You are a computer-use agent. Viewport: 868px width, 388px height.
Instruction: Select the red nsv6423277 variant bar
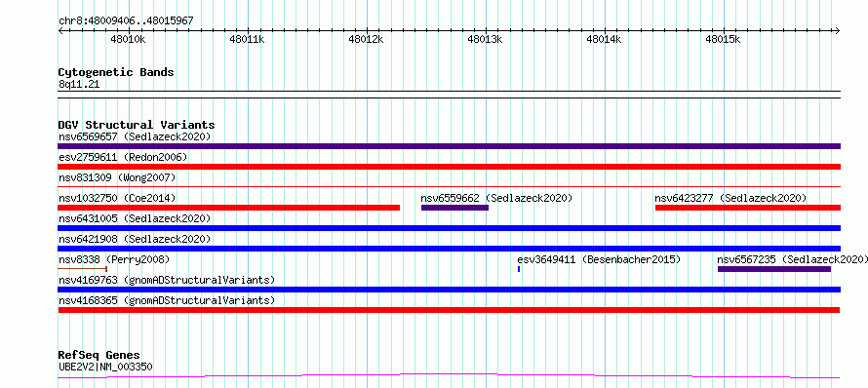(x=748, y=208)
